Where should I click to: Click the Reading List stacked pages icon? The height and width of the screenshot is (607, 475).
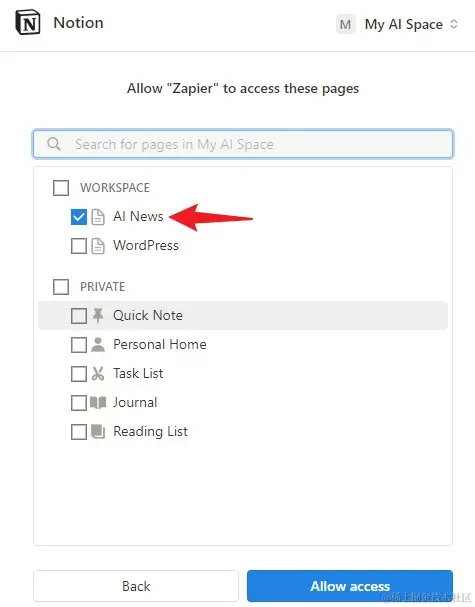[98, 432]
